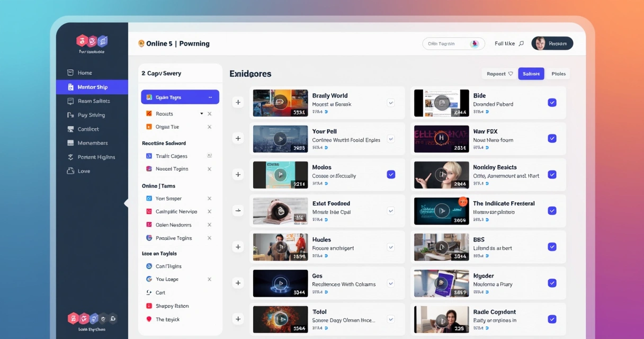
Task: Click the colorful avatar swatch in search bar
Action: pyautogui.click(x=476, y=43)
